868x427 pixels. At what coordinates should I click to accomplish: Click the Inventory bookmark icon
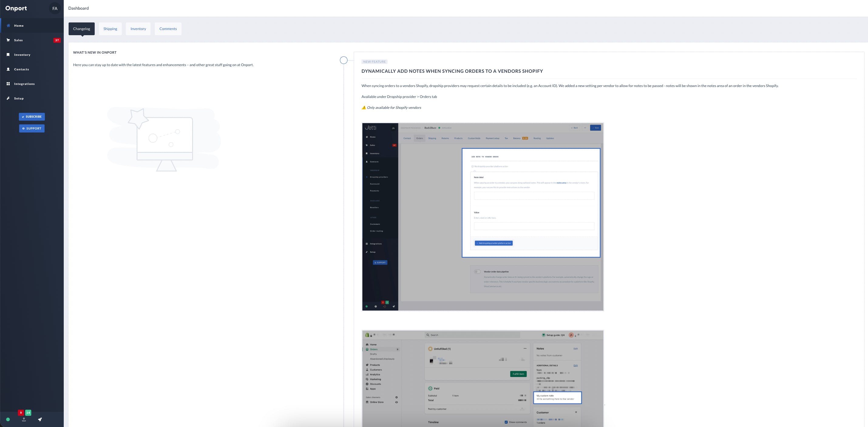[8, 55]
